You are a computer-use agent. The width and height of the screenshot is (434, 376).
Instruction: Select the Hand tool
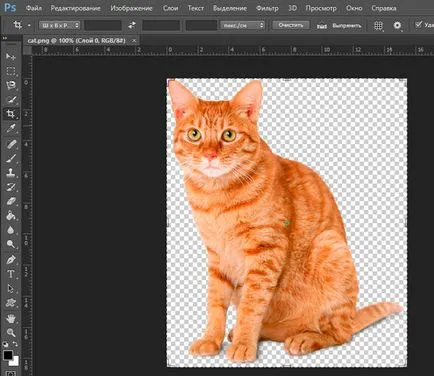(11, 319)
